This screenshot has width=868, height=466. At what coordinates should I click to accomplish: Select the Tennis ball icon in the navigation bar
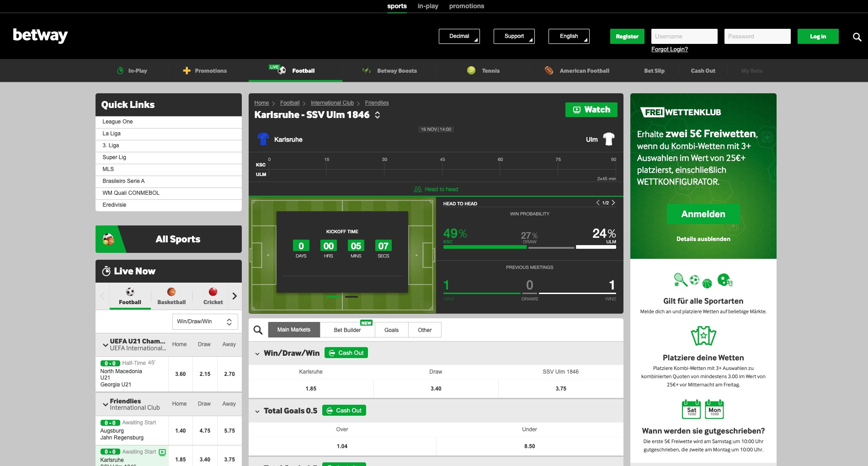click(471, 70)
